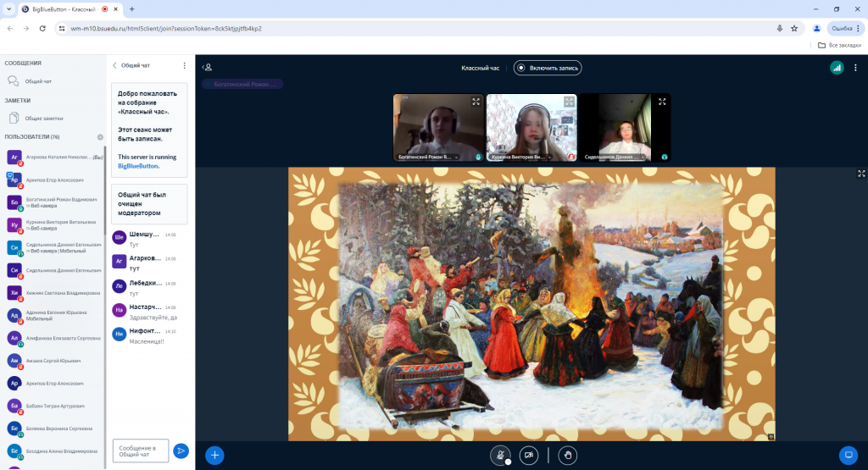Select user Алифанова Елизавета Сергеевна
868x470 pixels.
click(54, 338)
